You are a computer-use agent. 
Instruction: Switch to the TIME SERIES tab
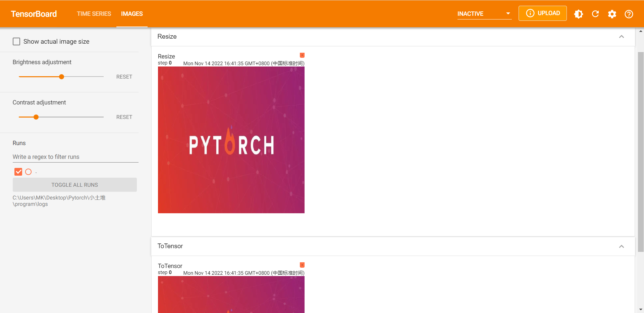point(94,14)
